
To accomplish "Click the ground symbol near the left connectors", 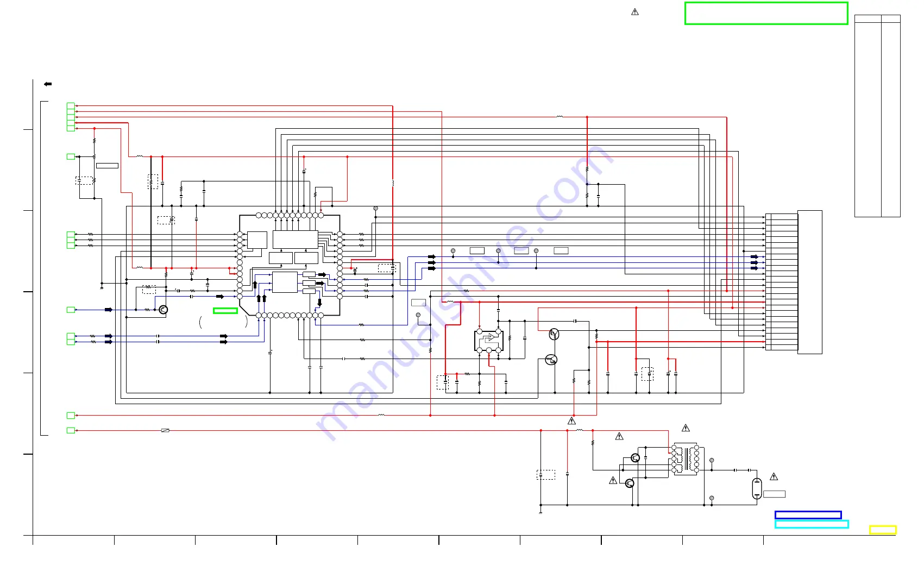I will 102,287.
